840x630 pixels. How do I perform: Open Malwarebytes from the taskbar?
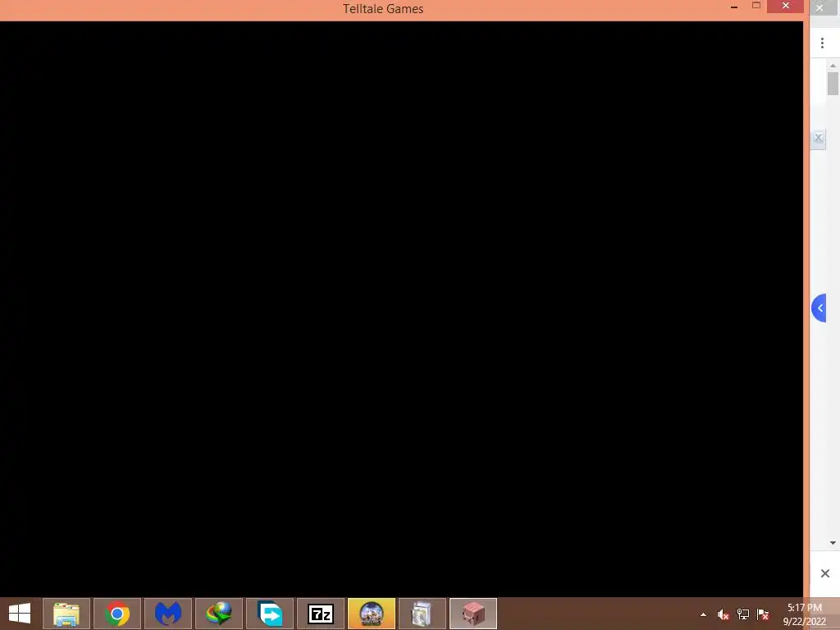(168, 614)
